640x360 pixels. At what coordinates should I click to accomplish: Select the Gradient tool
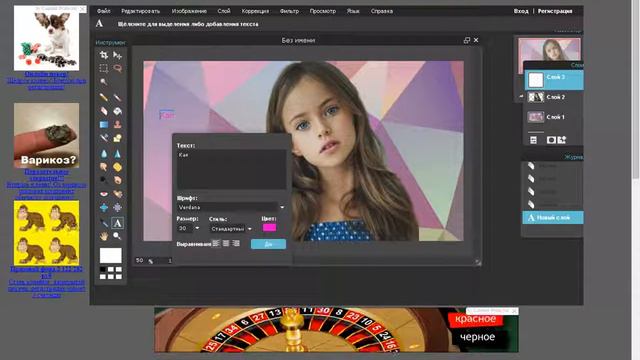point(104,124)
